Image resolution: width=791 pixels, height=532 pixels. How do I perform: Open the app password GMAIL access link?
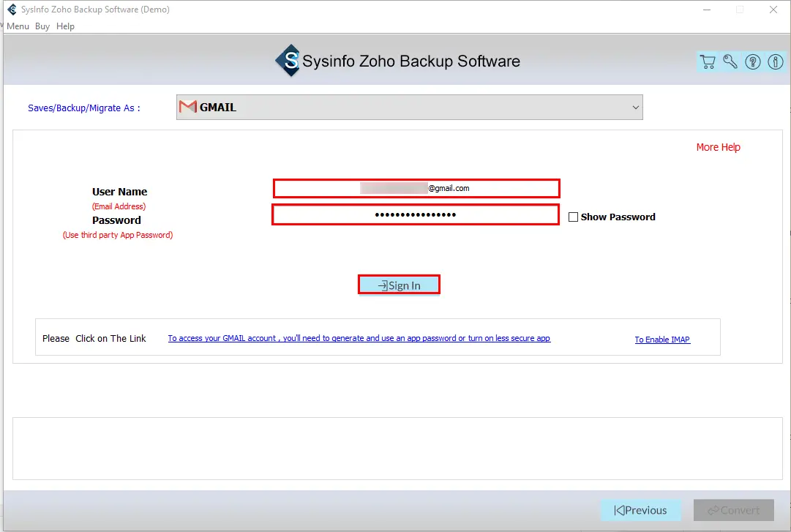point(359,338)
